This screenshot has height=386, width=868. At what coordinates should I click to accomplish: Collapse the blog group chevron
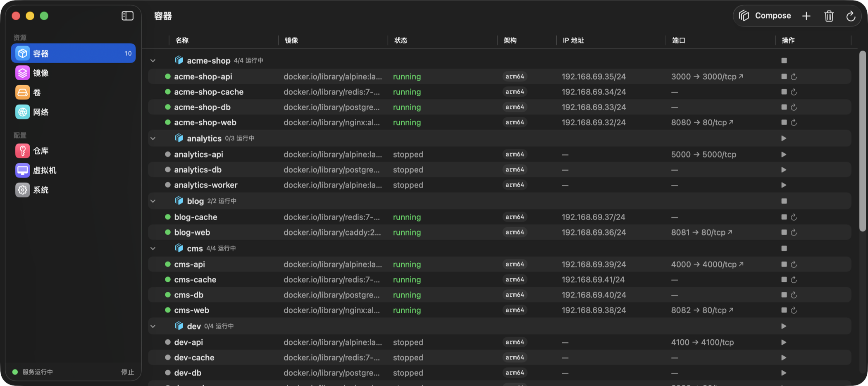153,201
